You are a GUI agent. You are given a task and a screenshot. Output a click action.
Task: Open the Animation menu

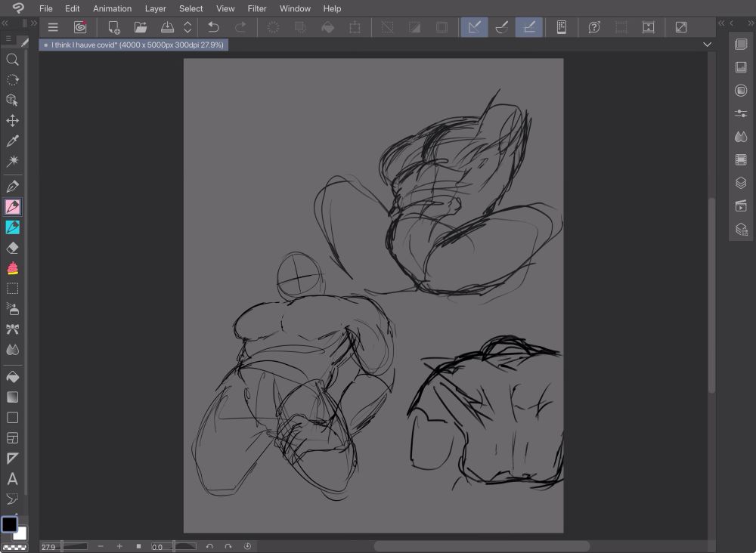112,8
